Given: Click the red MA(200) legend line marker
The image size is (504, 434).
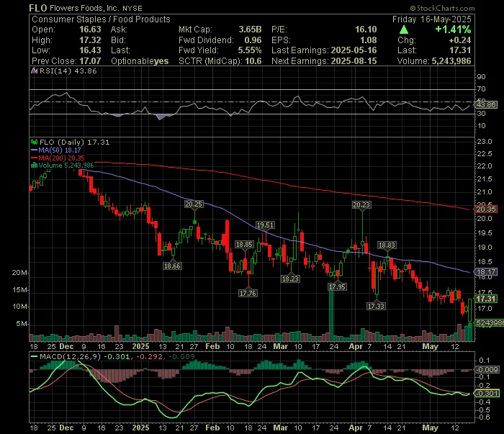Looking at the screenshot, I should click(x=34, y=158).
